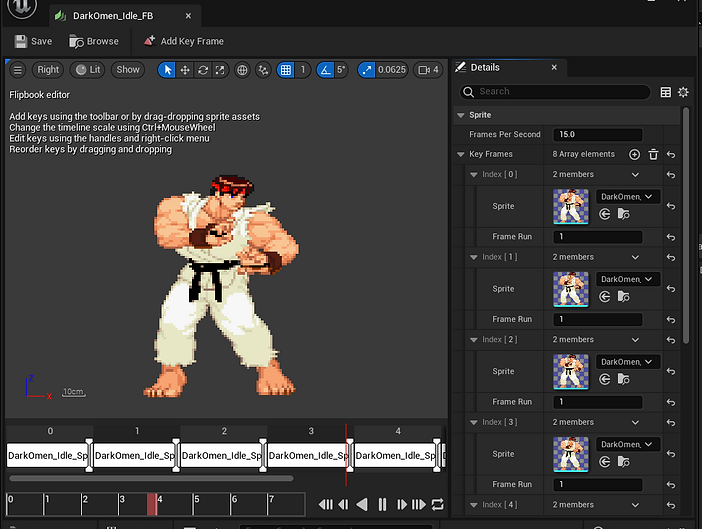Edit Frames Per Second value 15.0
Image resolution: width=702 pixels, height=529 pixels.
pos(598,134)
